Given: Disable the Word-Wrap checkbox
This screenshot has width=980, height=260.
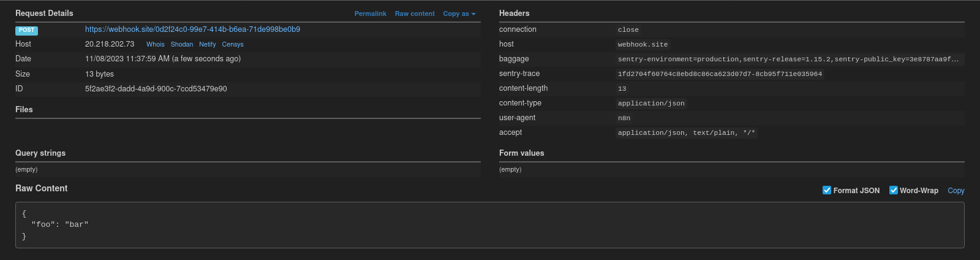Looking at the screenshot, I should (894, 190).
